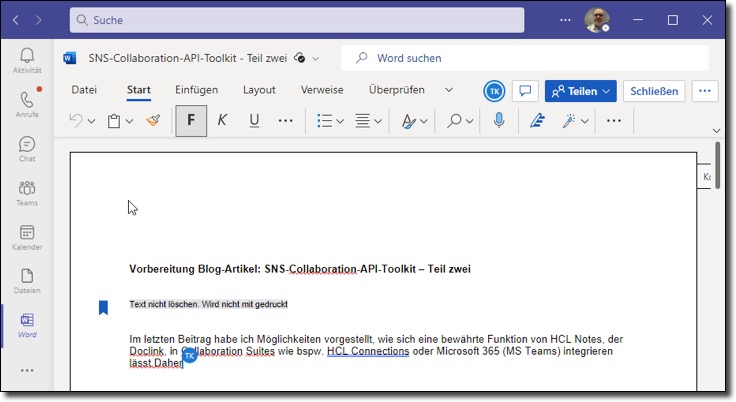Image resolution: width=736 pixels, height=402 pixels.
Task: Click the document title SNS-Collaboration-API-Toolkit - Teil zwei
Action: coord(188,58)
